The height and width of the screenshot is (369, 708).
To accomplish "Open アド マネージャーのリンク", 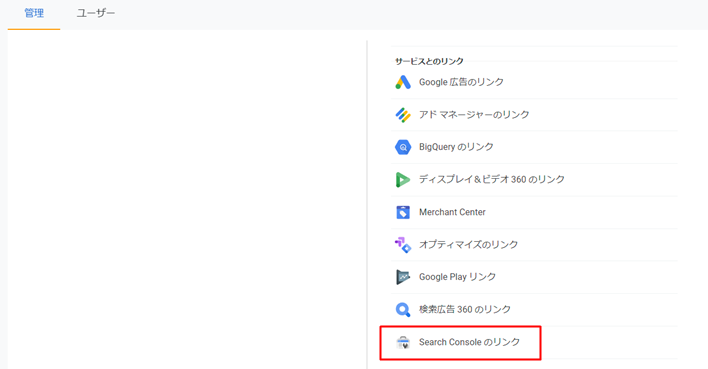I will coord(474,115).
